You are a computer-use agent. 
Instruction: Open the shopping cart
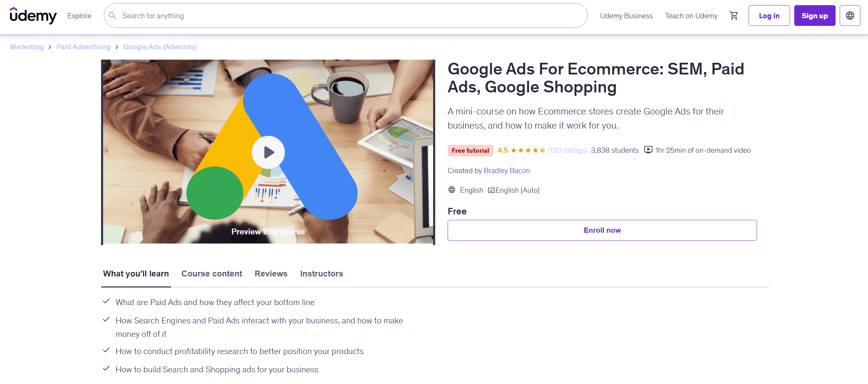[734, 16]
